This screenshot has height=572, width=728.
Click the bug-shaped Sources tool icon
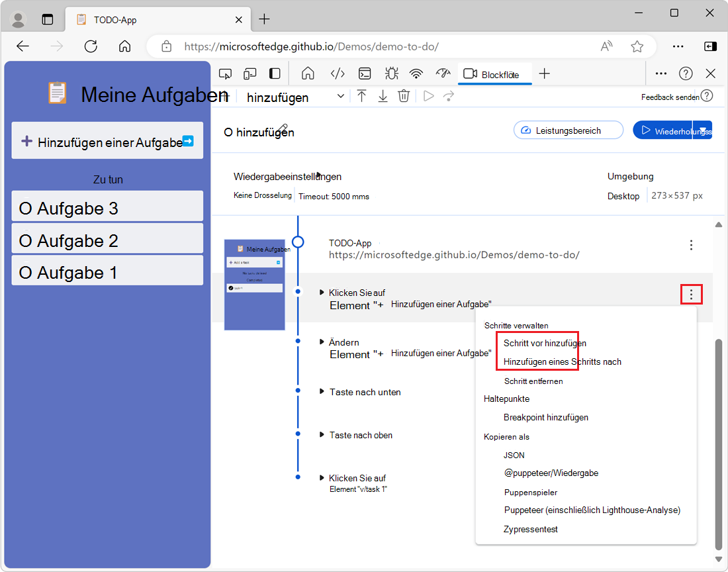coord(390,73)
